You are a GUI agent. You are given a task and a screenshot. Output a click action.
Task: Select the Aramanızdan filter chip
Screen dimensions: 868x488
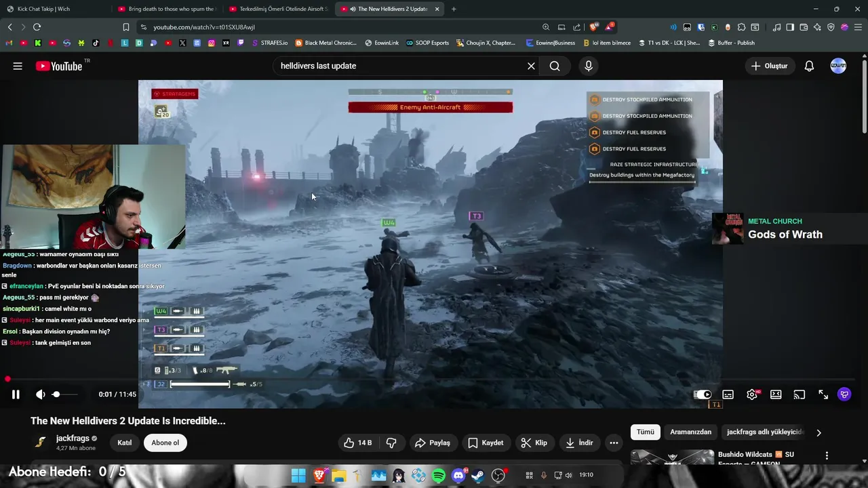tap(690, 432)
